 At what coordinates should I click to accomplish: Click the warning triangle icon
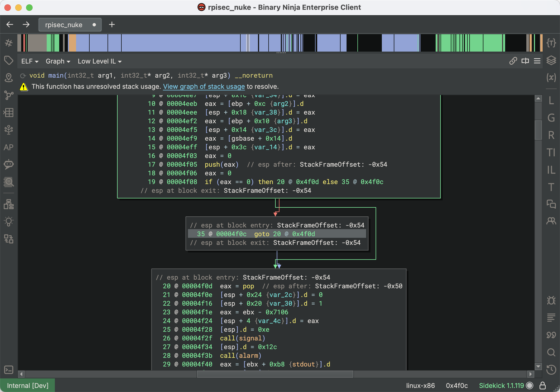tap(24, 87)
